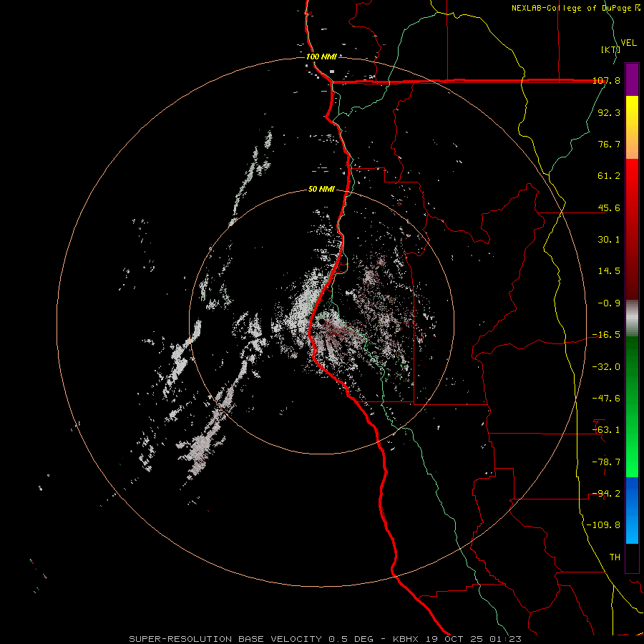Click the 92.3 velocity scale value
This screenshot has height=644, width=644.
coord(609,112)
